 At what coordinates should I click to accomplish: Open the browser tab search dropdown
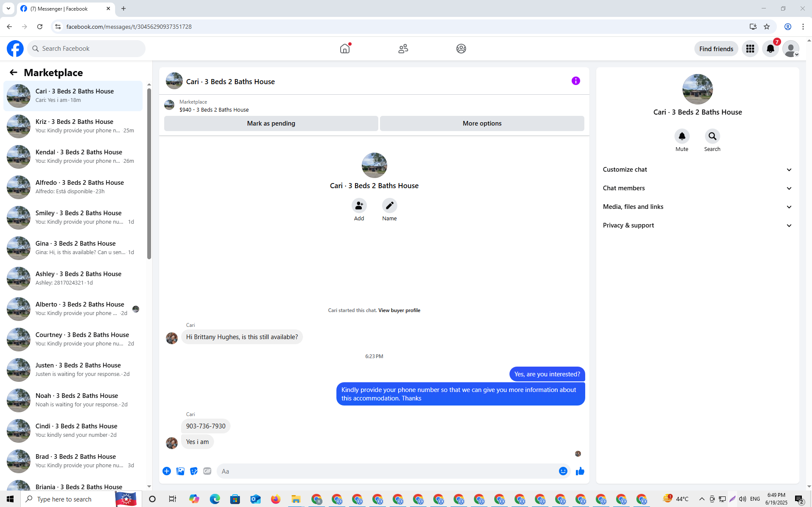click(8, 8)
